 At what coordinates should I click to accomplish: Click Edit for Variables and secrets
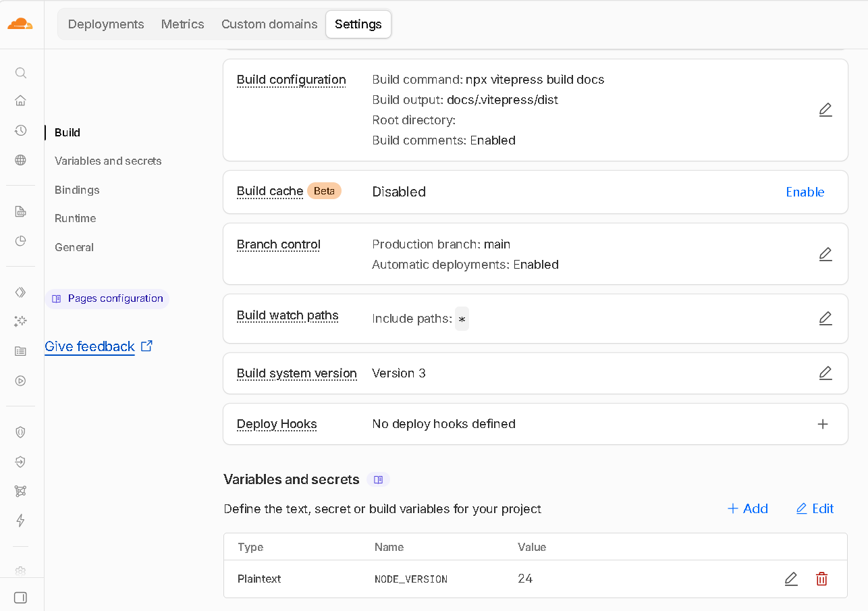pos(815,508)
